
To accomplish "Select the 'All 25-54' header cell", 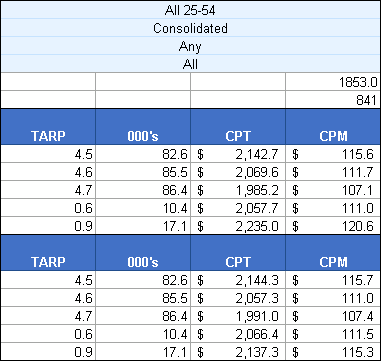I will 190,10.
